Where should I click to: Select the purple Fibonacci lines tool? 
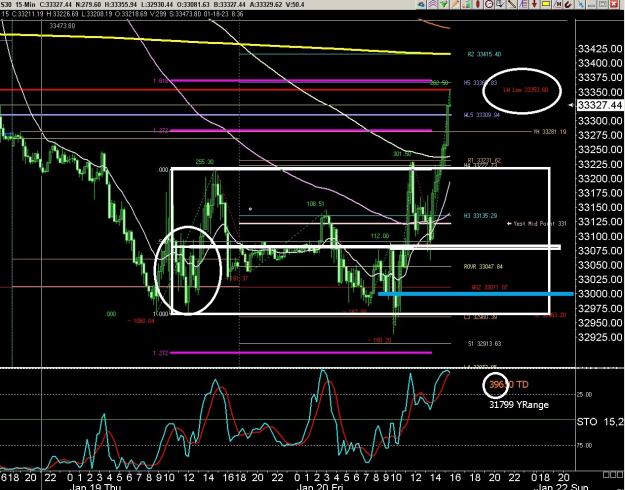[x=523, y=4]
